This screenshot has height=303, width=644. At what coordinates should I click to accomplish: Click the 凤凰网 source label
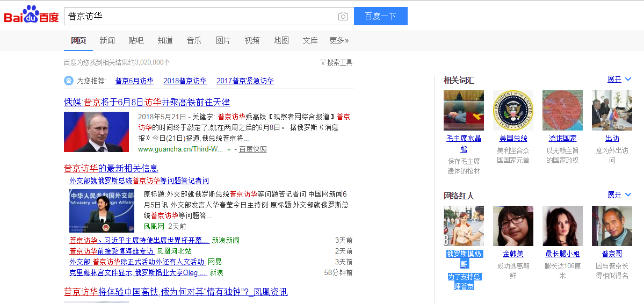click(154, 226)
